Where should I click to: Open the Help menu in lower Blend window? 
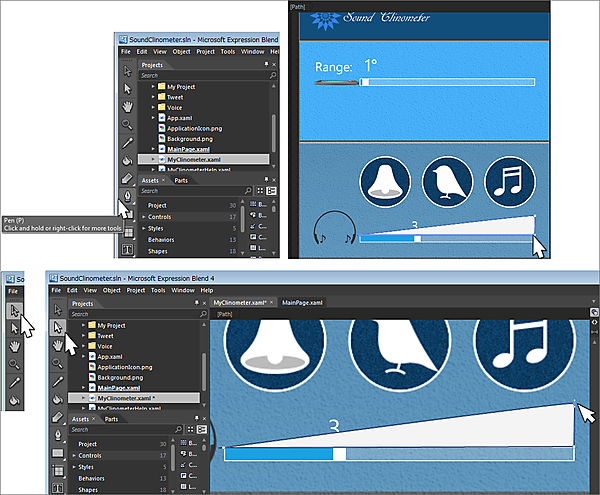193,290
